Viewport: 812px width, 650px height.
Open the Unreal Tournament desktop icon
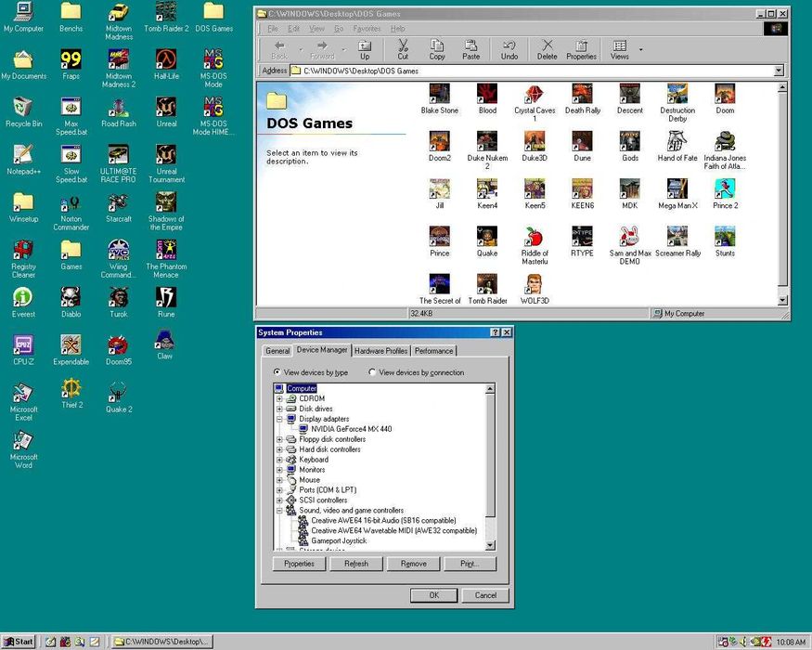pyautogui.click(x=166, y=163)
